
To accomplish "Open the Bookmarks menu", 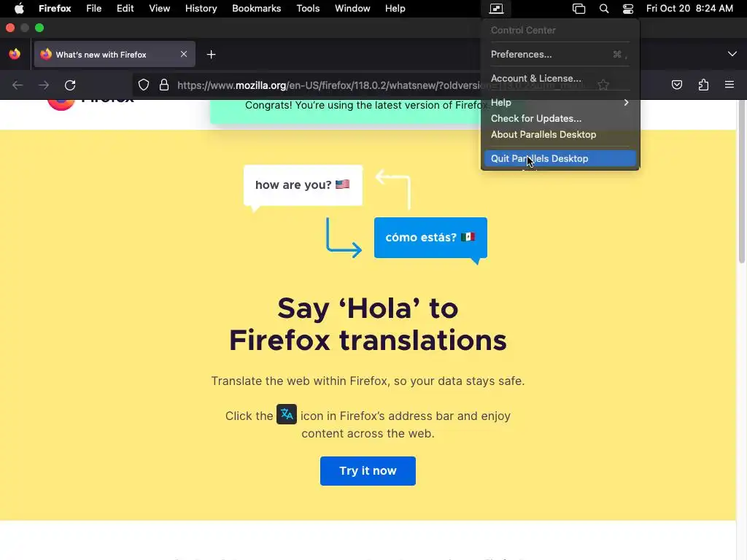I will [x=256, y=9].
